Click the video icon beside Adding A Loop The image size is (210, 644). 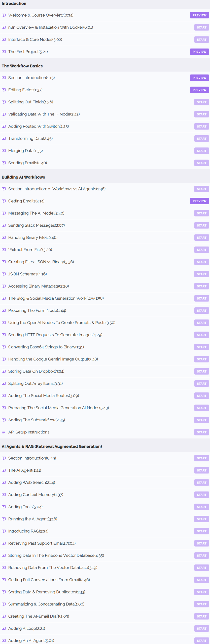(4, 629)
